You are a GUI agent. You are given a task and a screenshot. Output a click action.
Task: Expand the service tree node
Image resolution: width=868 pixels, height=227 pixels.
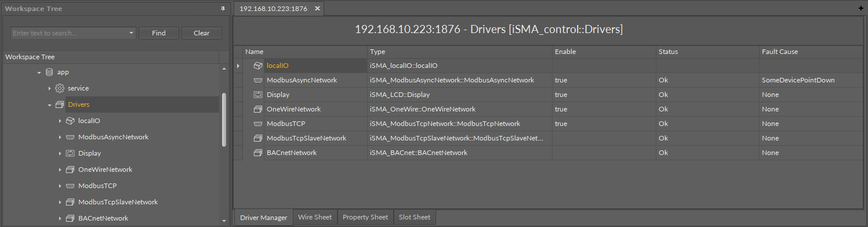(x=49, y=88)
